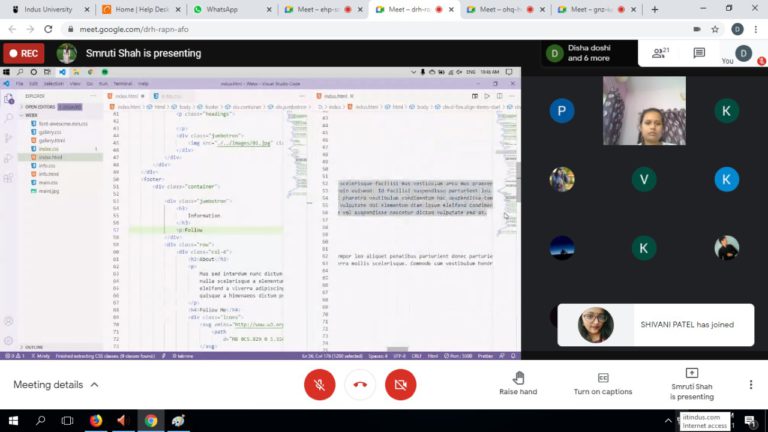
Task: Hang up with the red leave call button
Action: click(360, 384)
